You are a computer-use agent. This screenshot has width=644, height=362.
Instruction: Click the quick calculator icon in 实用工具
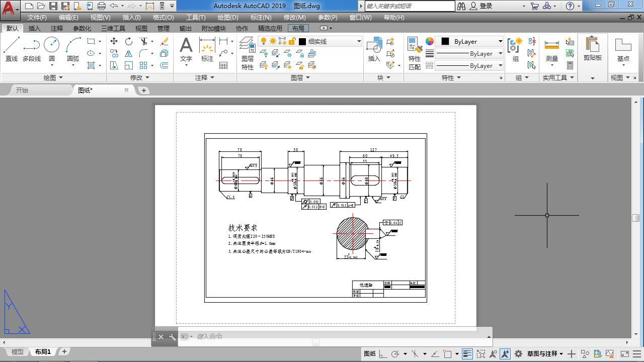click(570, 65)
